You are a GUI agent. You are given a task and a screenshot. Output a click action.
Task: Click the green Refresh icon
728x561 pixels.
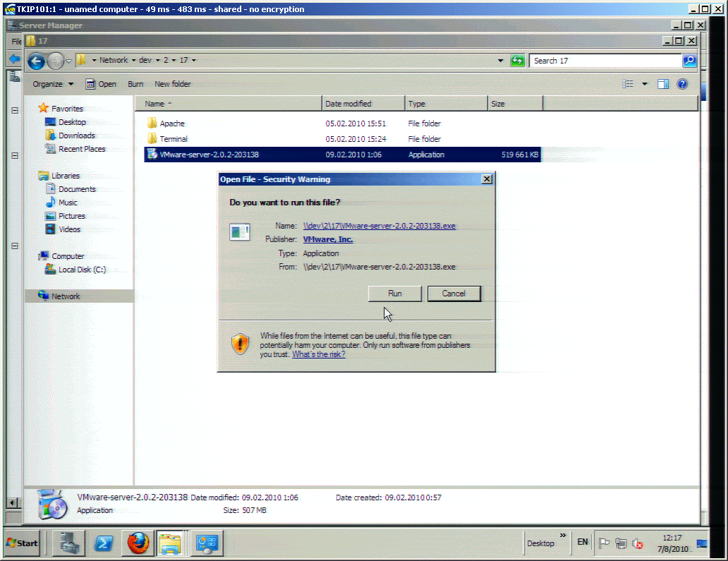(x=517, y=61)
